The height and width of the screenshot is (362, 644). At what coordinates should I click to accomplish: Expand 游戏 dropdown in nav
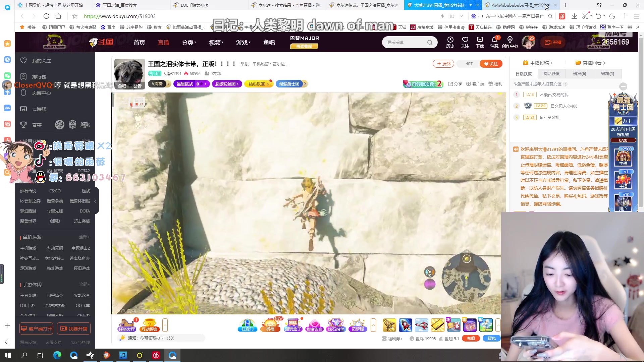243,43
